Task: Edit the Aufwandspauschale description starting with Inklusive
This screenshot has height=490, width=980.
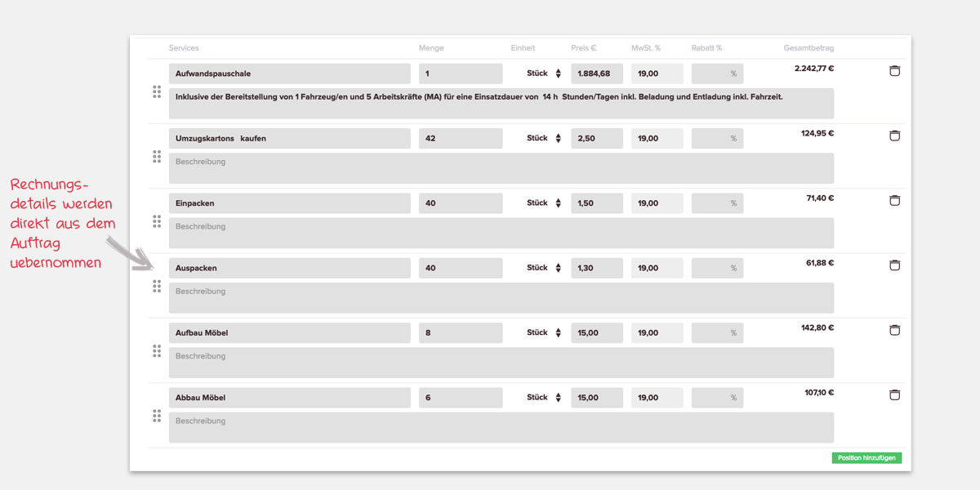Action: (x=501, y=104)
